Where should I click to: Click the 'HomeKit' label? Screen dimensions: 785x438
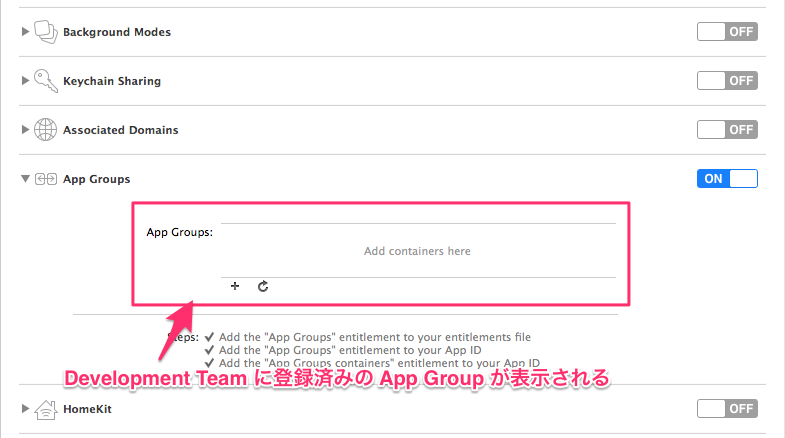[x=87, y=409]
